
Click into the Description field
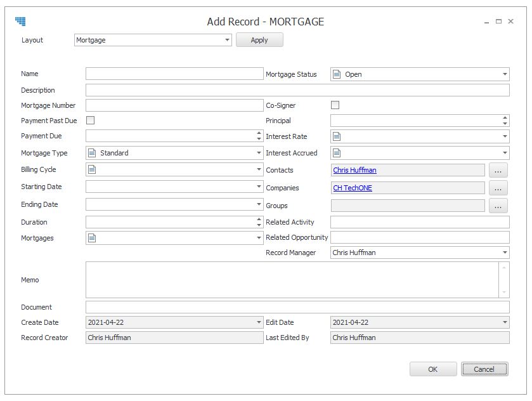tap(297, 90)
